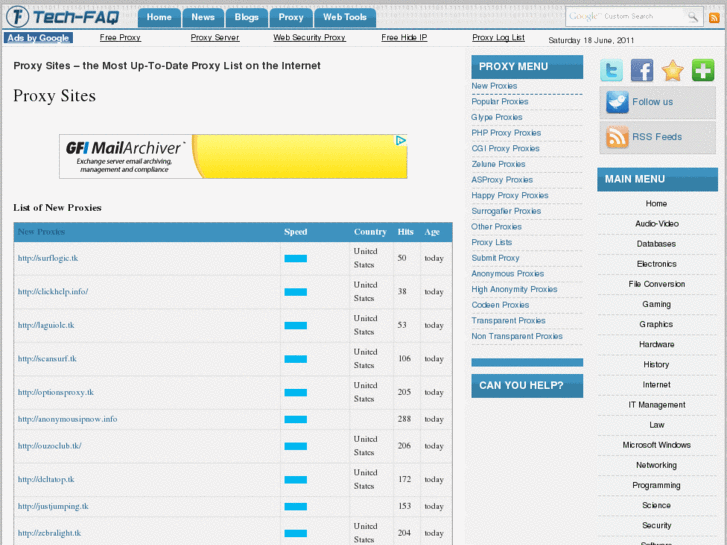Open the Web Tools tab

345,18
